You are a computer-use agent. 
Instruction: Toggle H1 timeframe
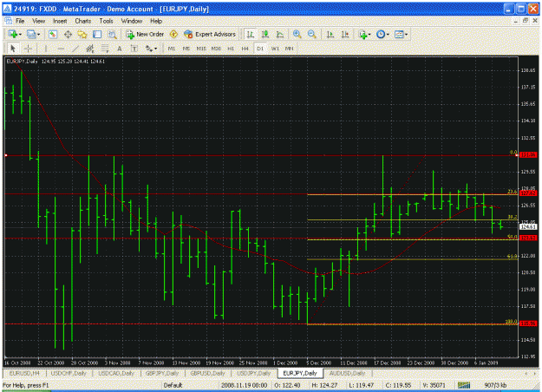231,49
